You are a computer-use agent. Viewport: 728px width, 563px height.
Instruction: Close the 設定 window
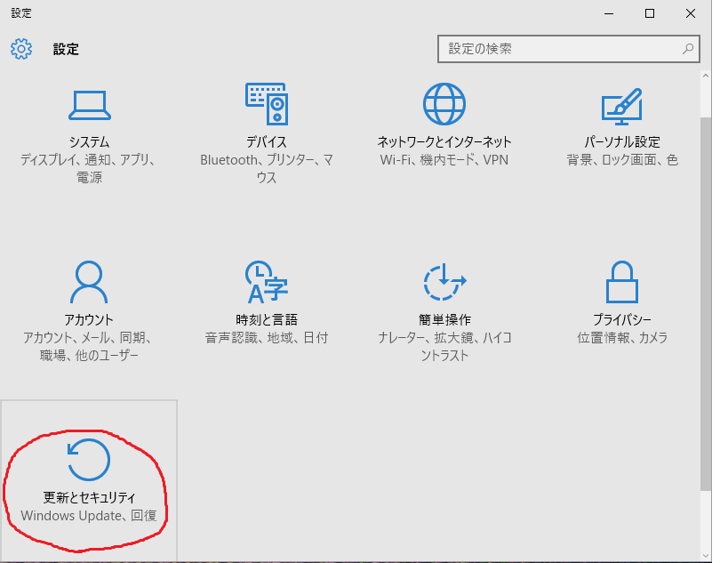pos(691,13)
